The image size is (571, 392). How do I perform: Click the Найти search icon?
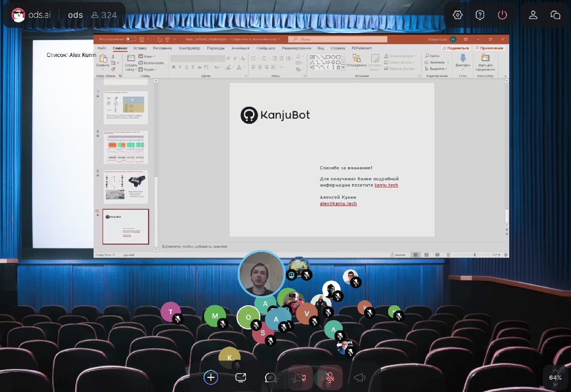pos(432,56)
